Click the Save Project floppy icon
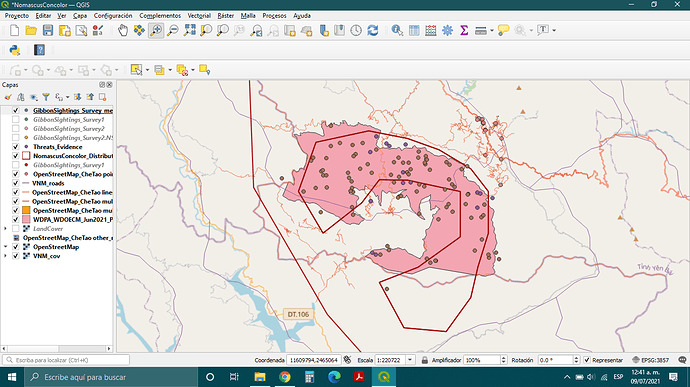This screenshot has width=690, height=387. [x=48, y=30]
